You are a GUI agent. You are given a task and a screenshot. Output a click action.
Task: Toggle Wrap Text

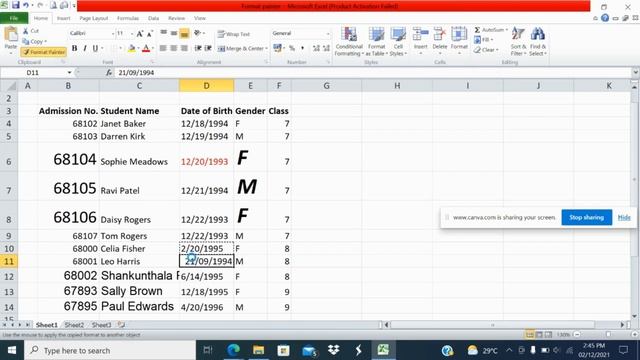[233, 34]
